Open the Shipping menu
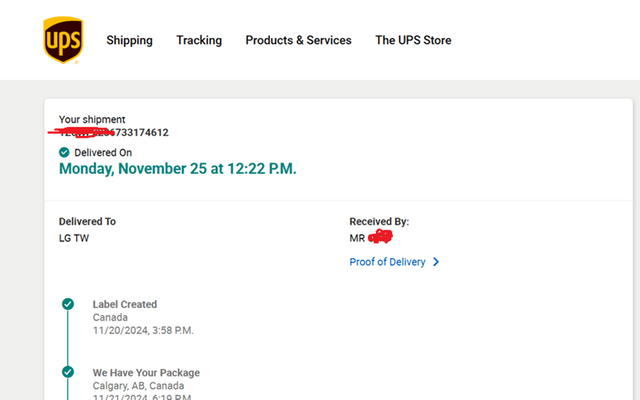 point(129,41)
